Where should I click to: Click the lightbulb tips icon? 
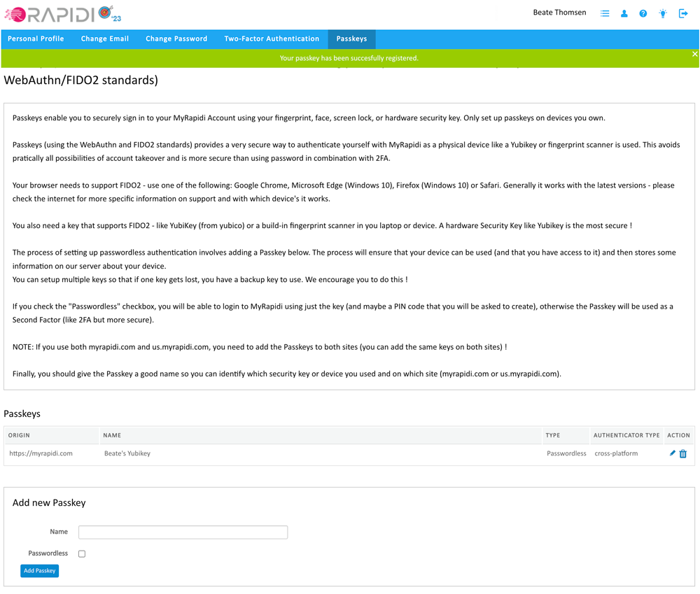pos(663,13)
